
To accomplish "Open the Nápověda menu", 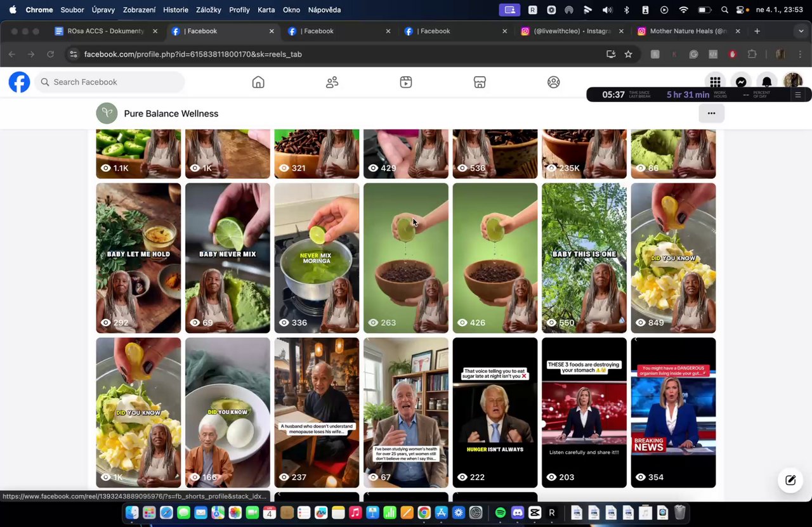I will click(324, 10).
